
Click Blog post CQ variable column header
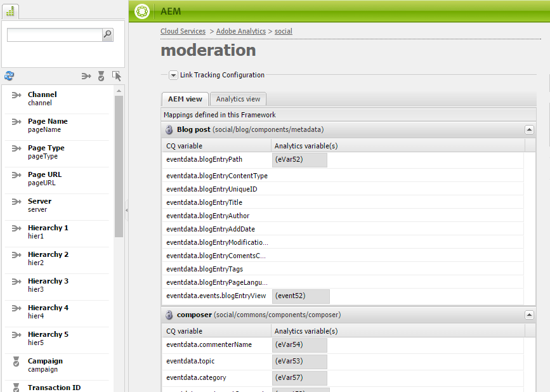217,146
